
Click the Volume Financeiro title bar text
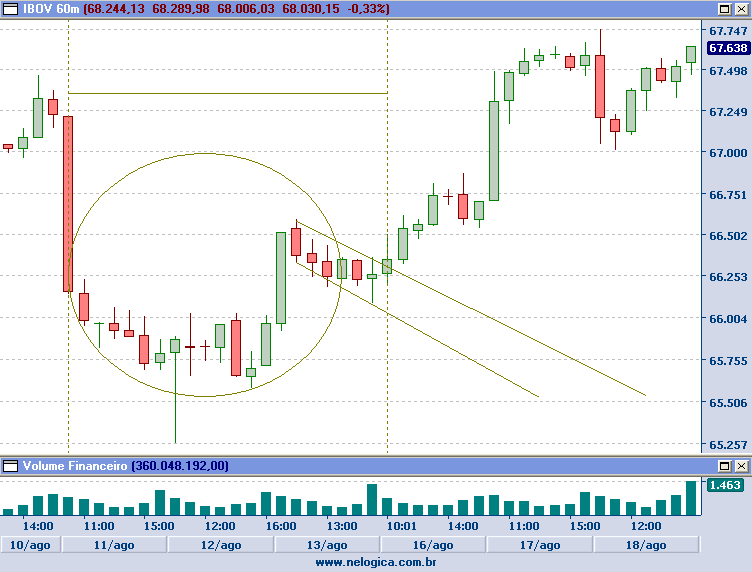74,466
